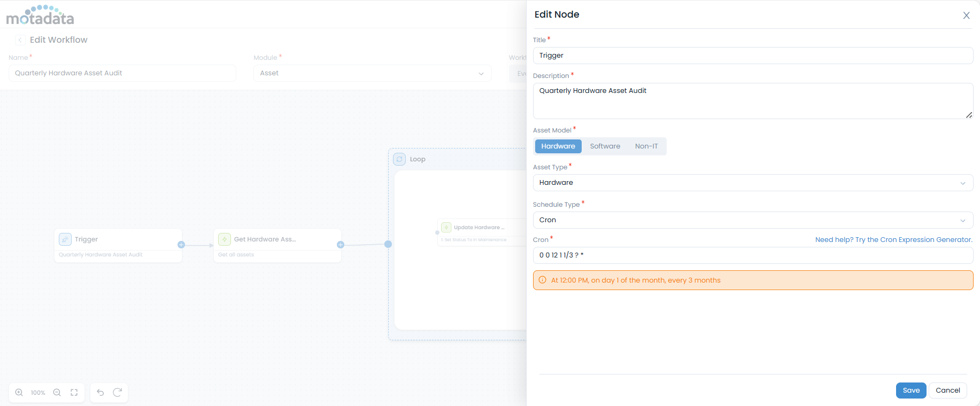Click the zoom out magnifier icon
The image size is (980, 406).
[57, 393]
